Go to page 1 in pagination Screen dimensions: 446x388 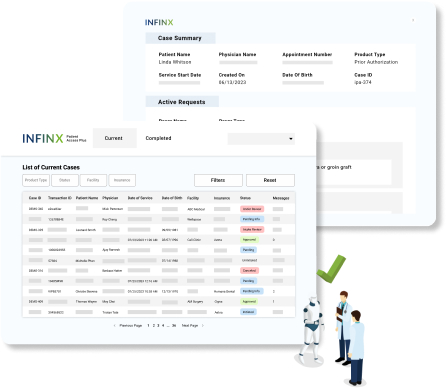pyautogui.click(x=148, y=325)
